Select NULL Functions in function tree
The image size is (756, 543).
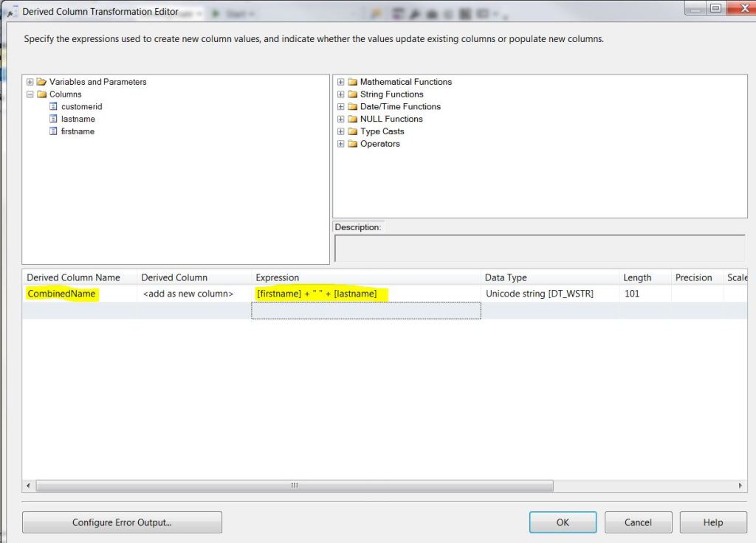coord(391,119)
